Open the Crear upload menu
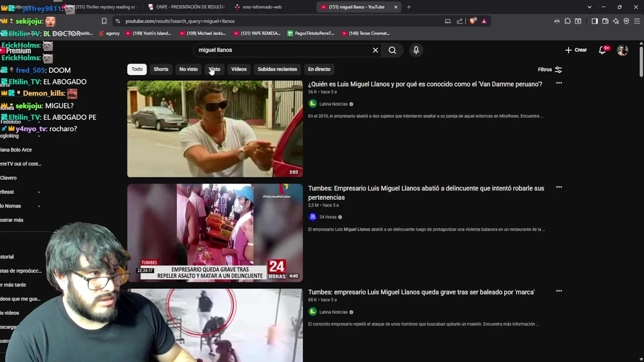Screen dimensions: 644x362 click(576, 50)
